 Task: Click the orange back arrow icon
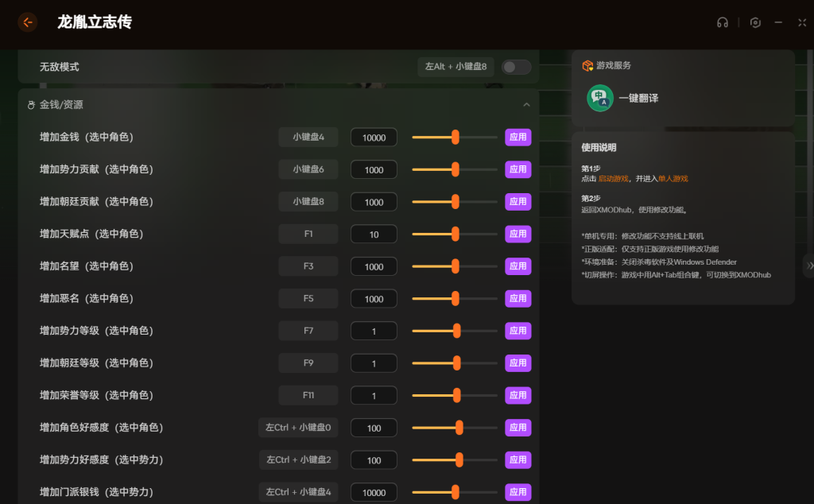pyautogui.click(x=28, y=22)
